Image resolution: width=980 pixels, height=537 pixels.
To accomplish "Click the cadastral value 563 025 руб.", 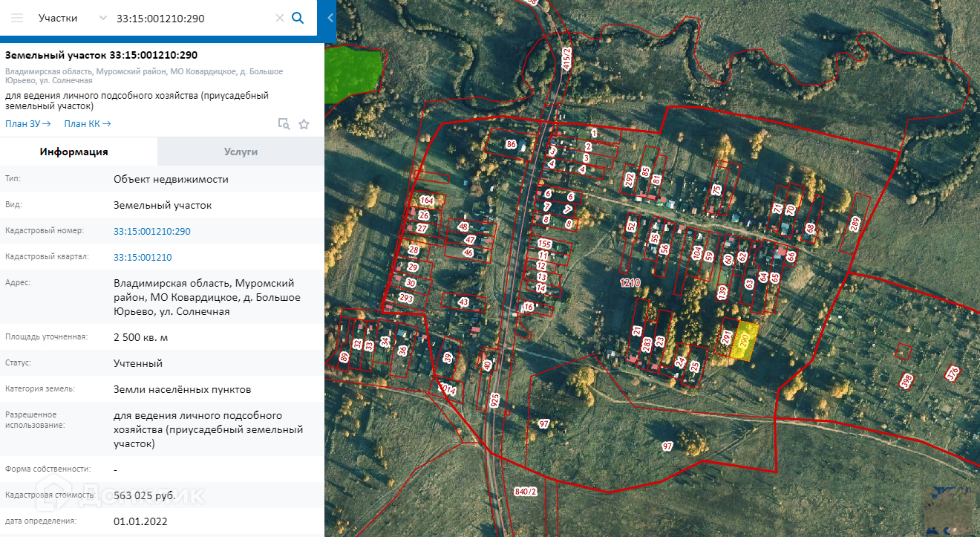I will tap(143, 495).
